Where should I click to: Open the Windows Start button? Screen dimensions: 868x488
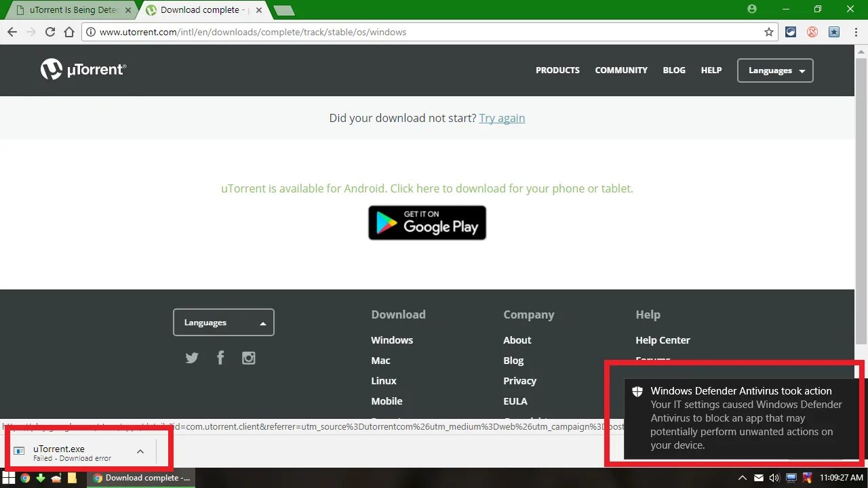[x=9, y=478]
